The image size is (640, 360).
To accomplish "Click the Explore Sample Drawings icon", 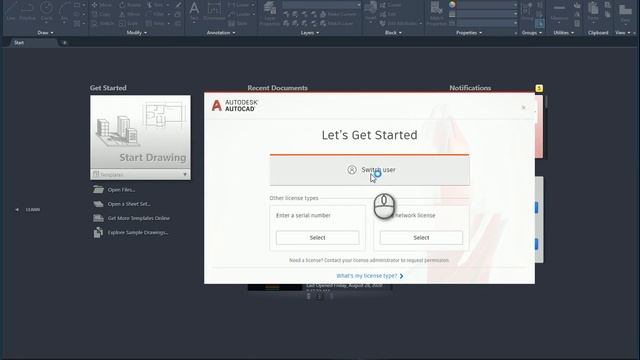I will (98, 232).
